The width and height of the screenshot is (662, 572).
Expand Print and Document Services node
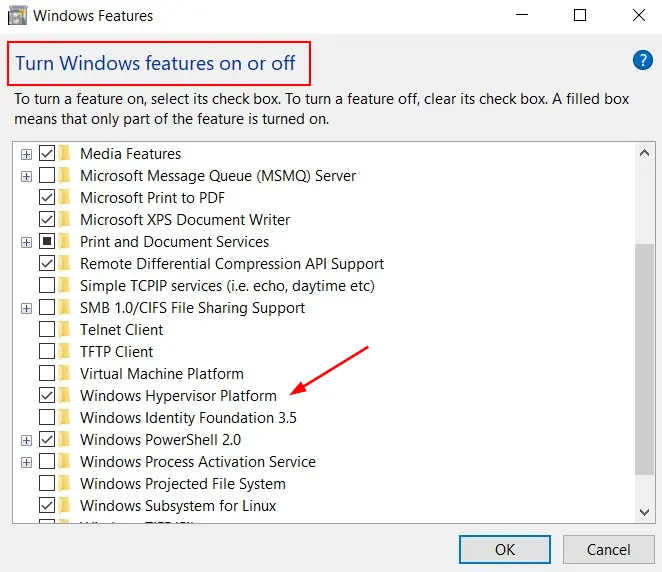pyautogui.click(x=26, y=242)
